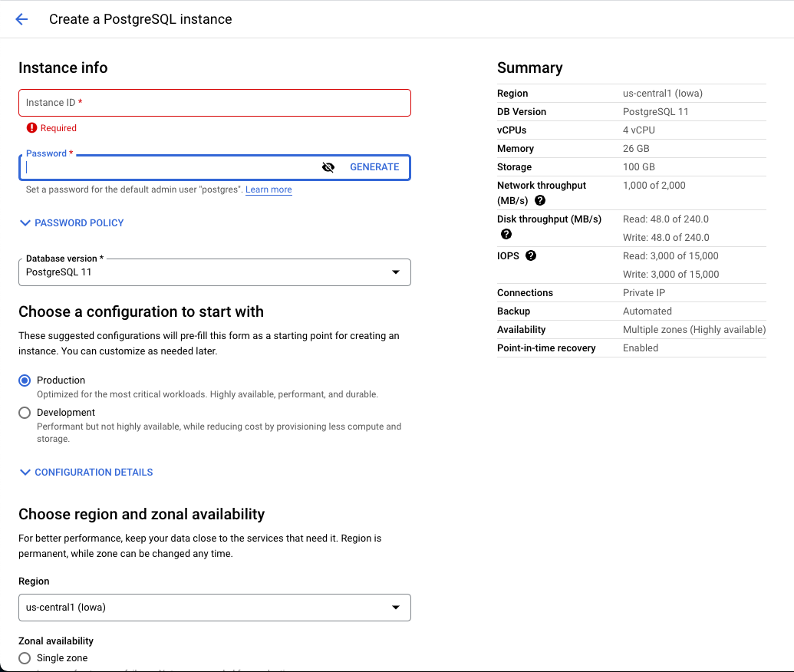
Task: Open the Learn more link about admin passwords
Action: tap(269, 189)
